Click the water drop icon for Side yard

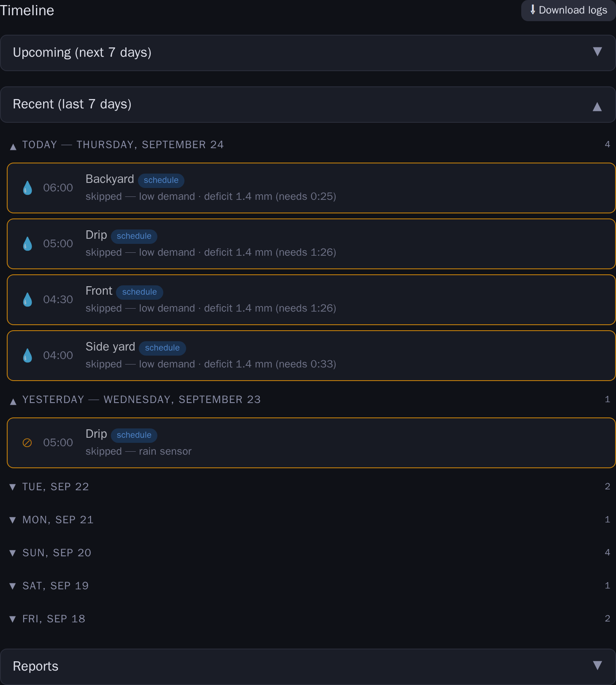(27, 356)
